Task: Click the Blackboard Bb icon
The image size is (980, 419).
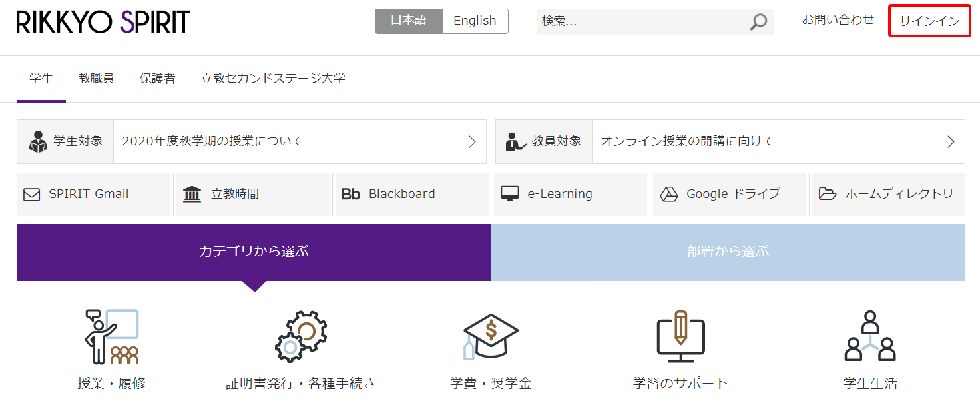Action: [351, 194]
